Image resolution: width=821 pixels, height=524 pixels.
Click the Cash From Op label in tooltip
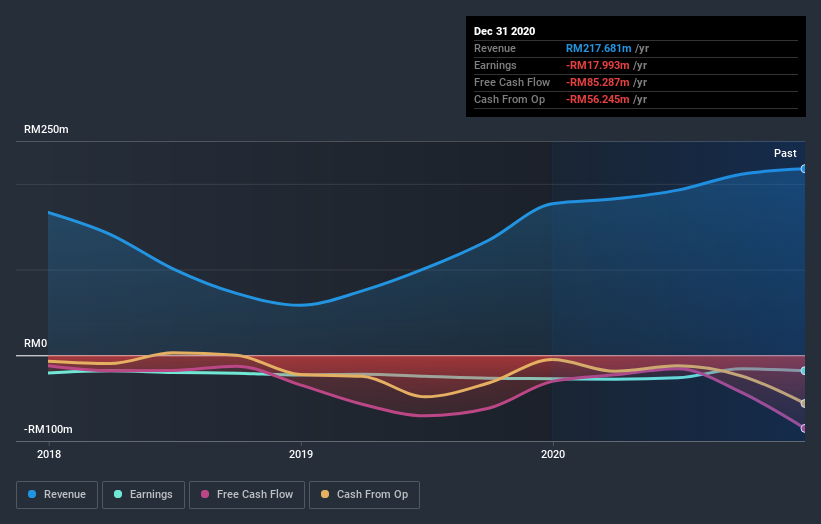point(509,99)
